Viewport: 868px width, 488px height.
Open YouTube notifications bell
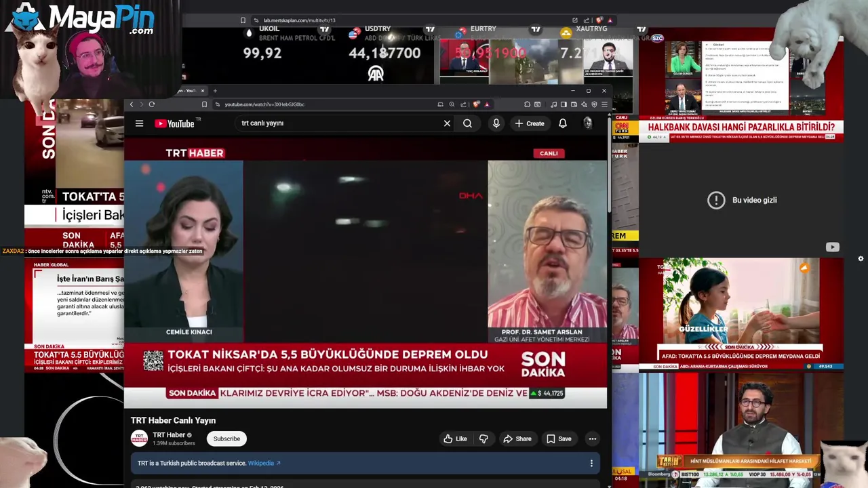[562, 123]
